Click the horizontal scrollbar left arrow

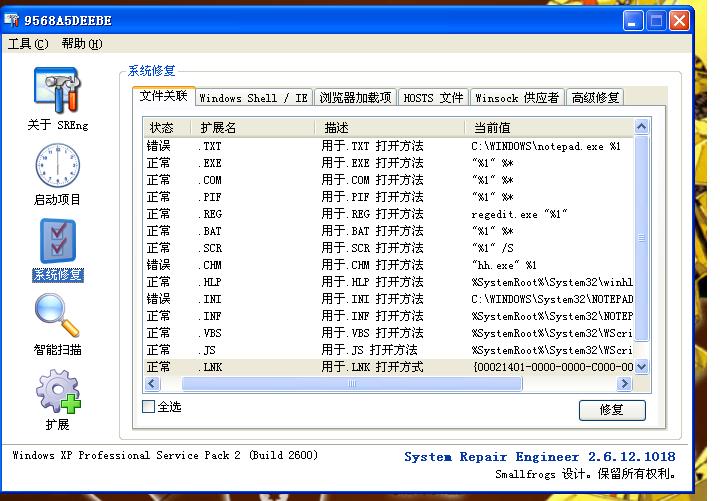tap(152, 383)
